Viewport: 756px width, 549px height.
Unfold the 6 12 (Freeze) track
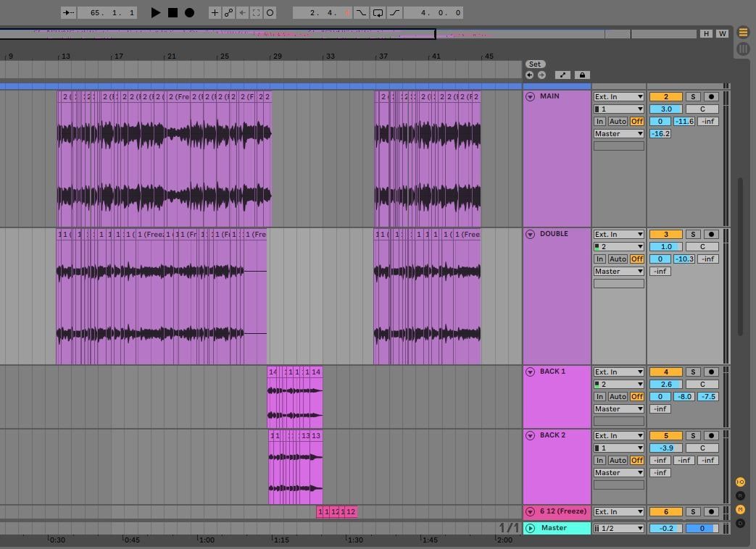[x=530, y=512]
